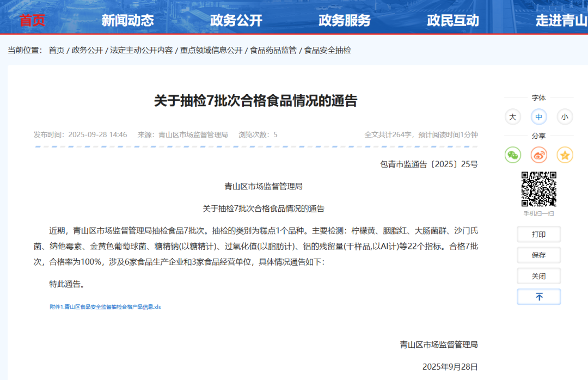Click the yellow star favorites icon
Viewport: 588px width, 380px height.
(565, 155)
